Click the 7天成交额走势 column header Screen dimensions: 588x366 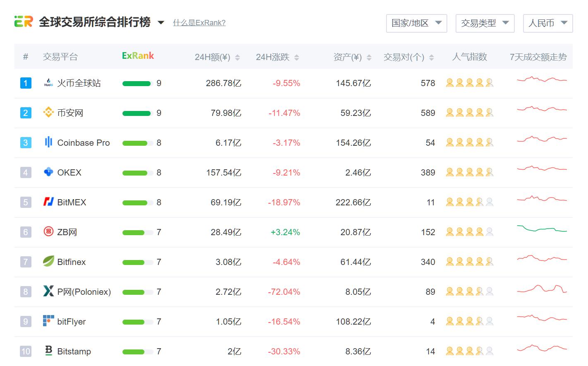[538, 57]
